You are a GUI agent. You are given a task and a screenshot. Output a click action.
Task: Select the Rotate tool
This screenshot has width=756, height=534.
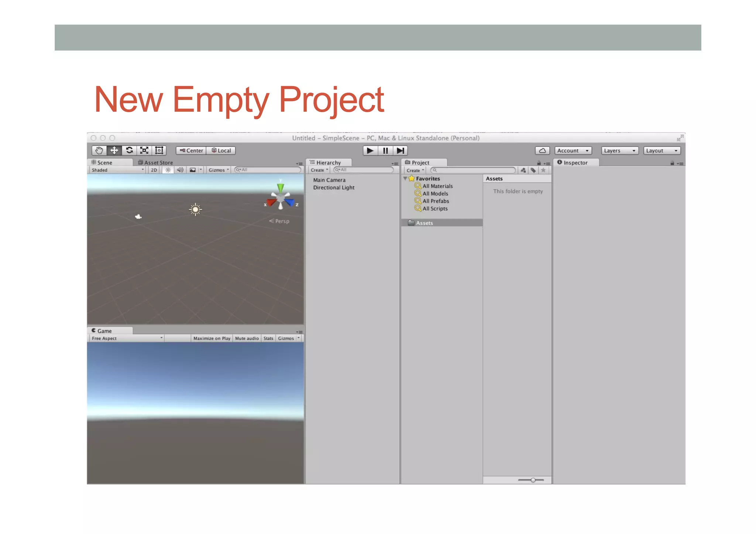tap(129, 151)
